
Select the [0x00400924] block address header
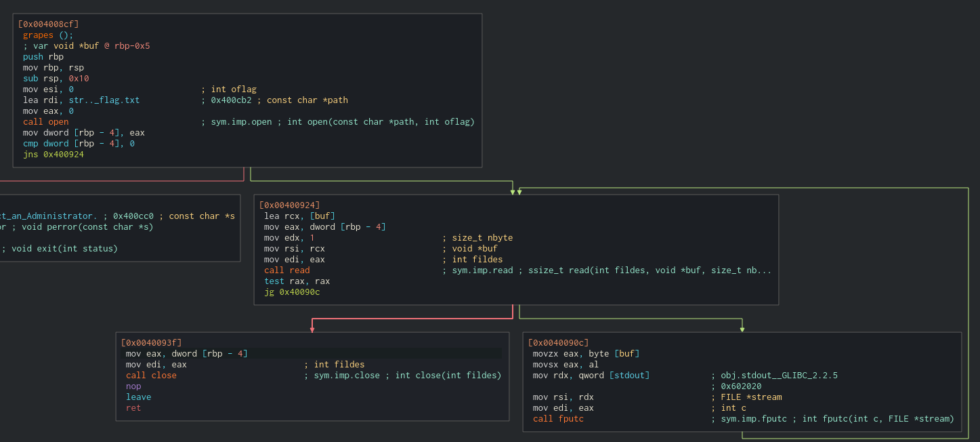289,205
